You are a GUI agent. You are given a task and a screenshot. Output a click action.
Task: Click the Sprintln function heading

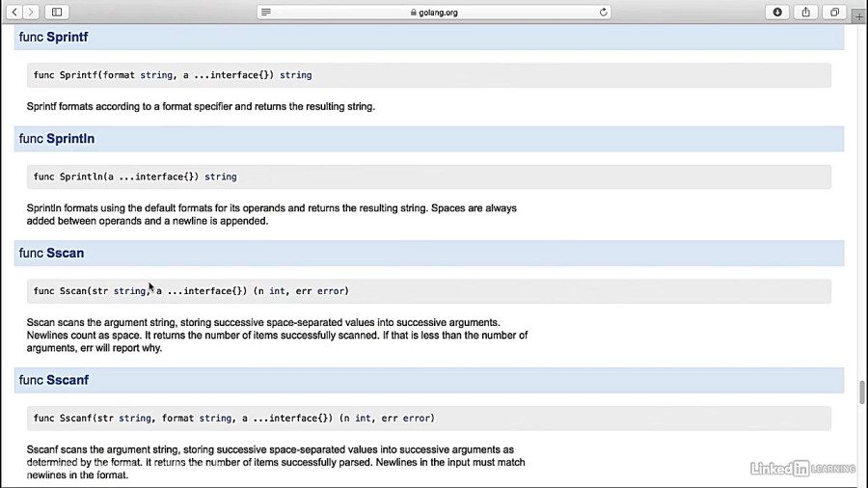pos(70,139)
